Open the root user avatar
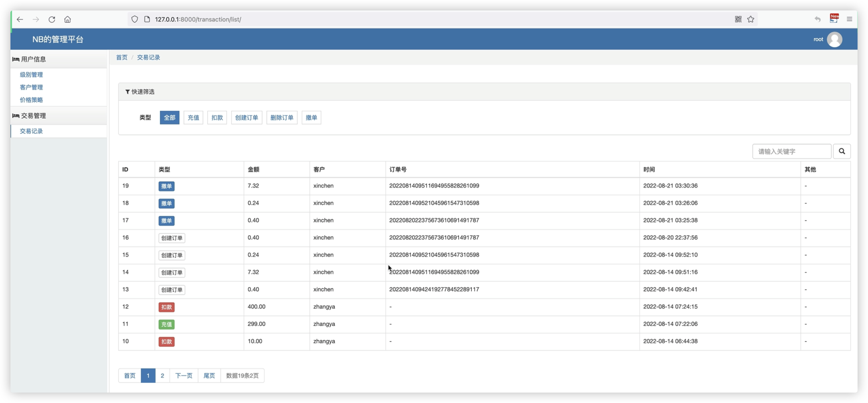 point(834,39)
